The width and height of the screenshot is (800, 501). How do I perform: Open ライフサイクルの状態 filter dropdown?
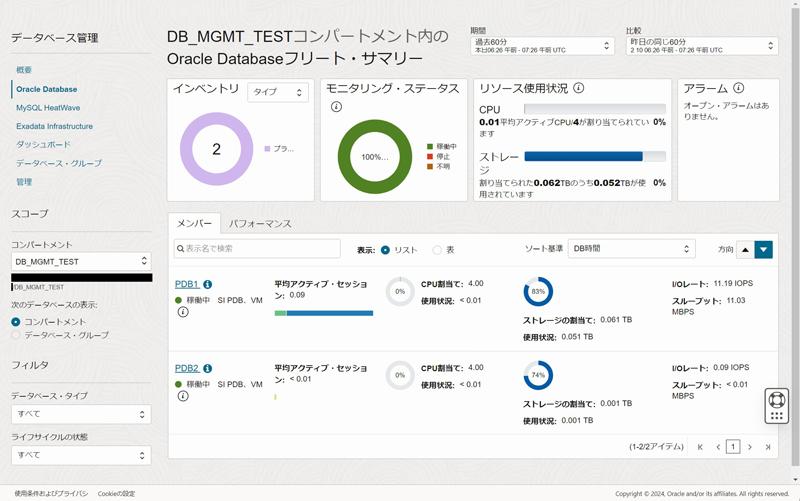(x=81, y=455)
